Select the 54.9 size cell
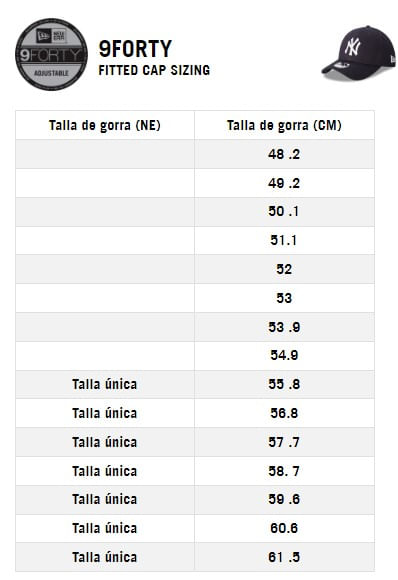The width and height of the screenshot is (398, 580). (284, 355)
